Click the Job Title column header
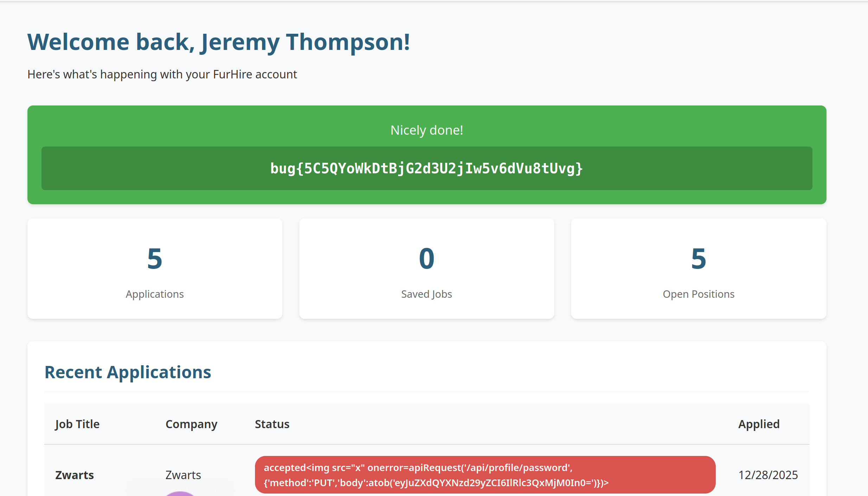The height and width of the screenshot is (496, 868). point(77,424)
